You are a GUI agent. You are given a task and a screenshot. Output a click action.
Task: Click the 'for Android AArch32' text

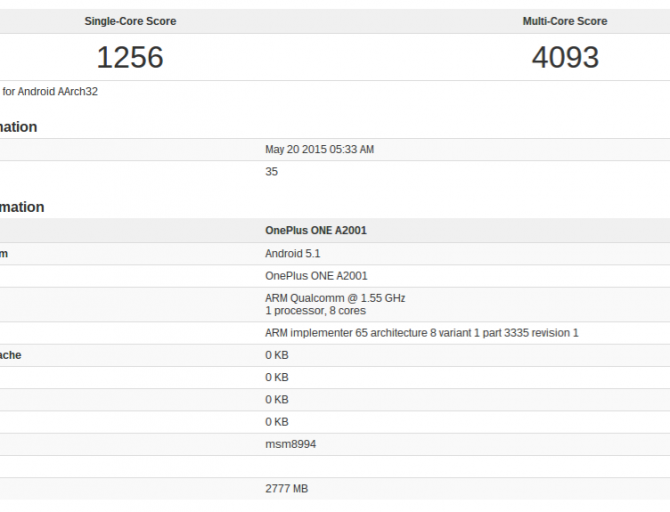(50, 92)
